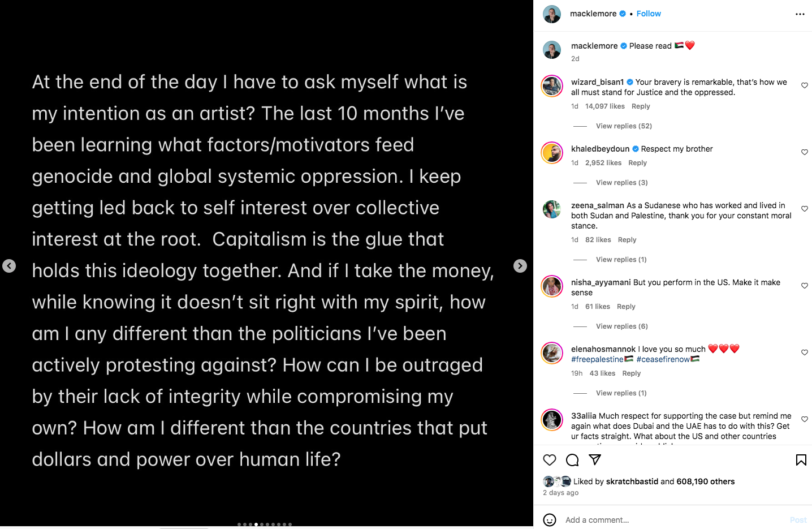
Task: Open the #freepalestine hashtag
Action: click(597, 359)
